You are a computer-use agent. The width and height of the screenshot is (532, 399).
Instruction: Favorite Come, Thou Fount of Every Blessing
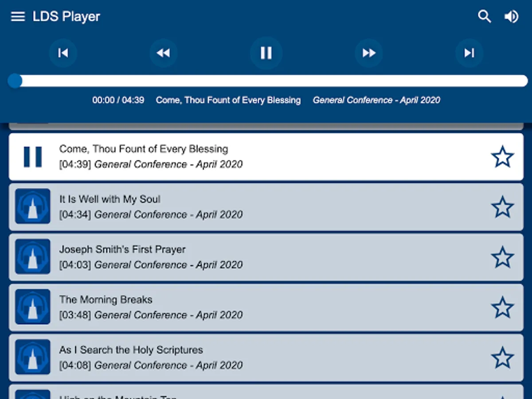click(502, 157)
